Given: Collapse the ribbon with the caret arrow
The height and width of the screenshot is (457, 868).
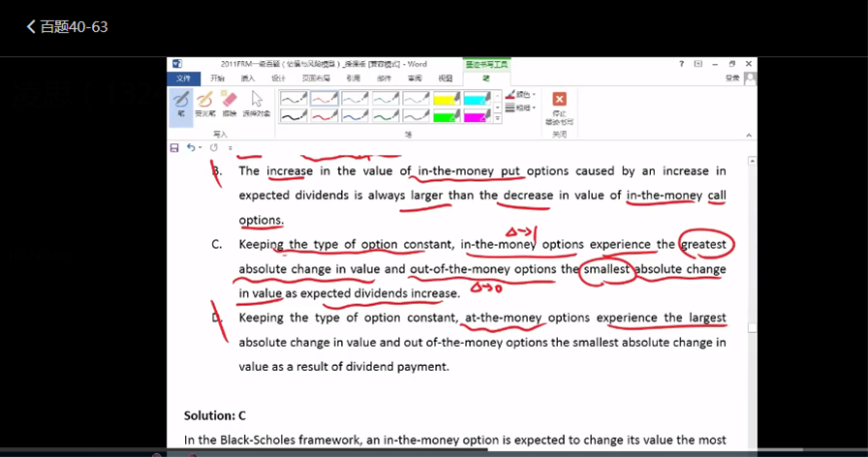Looking at the screenshot, I should [x=747, y=133].
